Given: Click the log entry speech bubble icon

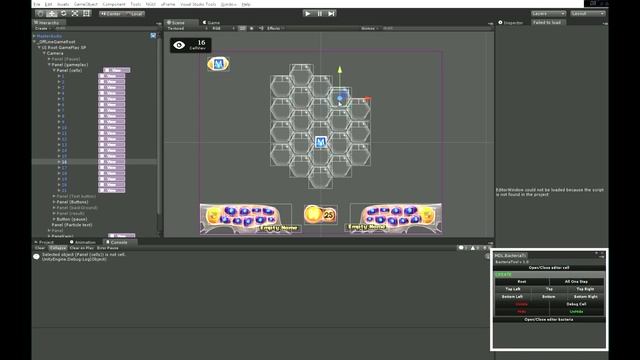Looking at the screenshot, I should [36, 257].
